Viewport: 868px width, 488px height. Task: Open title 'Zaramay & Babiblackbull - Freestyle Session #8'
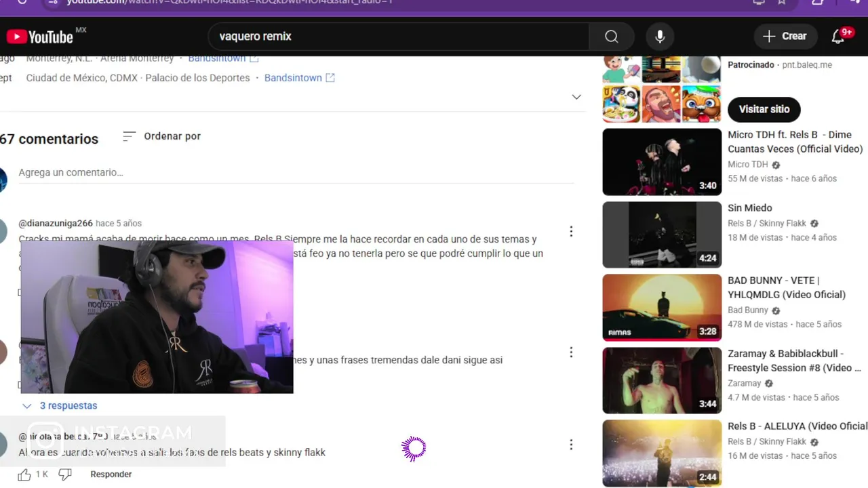tap(794, 361)
